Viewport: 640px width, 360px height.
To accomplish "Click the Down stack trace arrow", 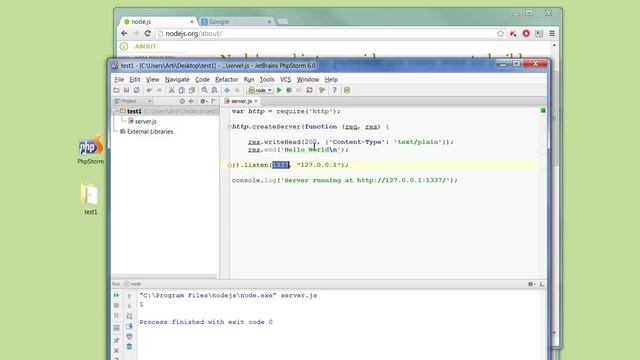I will point(129,306).
